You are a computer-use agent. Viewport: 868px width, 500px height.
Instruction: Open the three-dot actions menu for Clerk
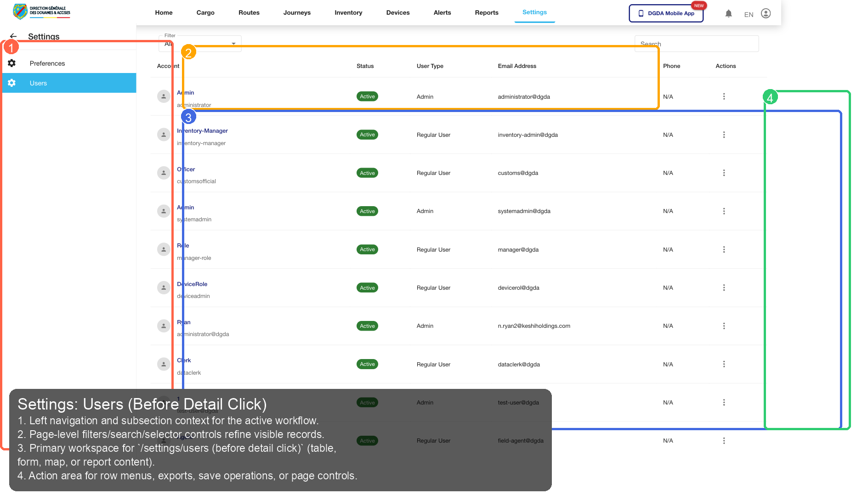click(x=724, y=364)
